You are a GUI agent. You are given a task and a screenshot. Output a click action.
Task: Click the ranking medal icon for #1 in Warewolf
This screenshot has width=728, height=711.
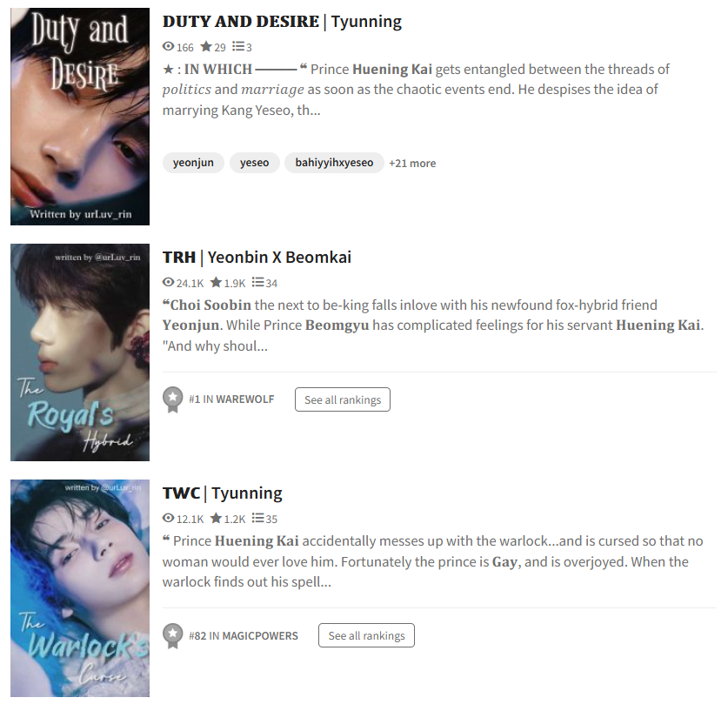point(173,399)
